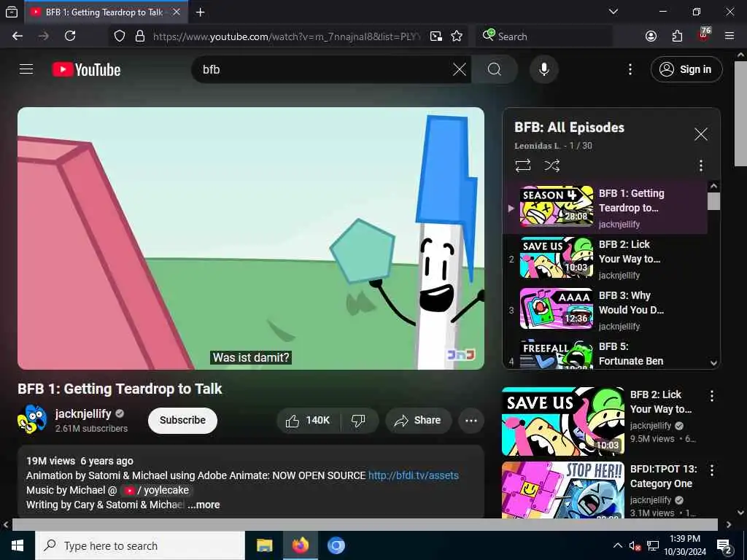Open options for recommended BFB 2 video
This screenshot has width=747, height=560.
point(712,395)
